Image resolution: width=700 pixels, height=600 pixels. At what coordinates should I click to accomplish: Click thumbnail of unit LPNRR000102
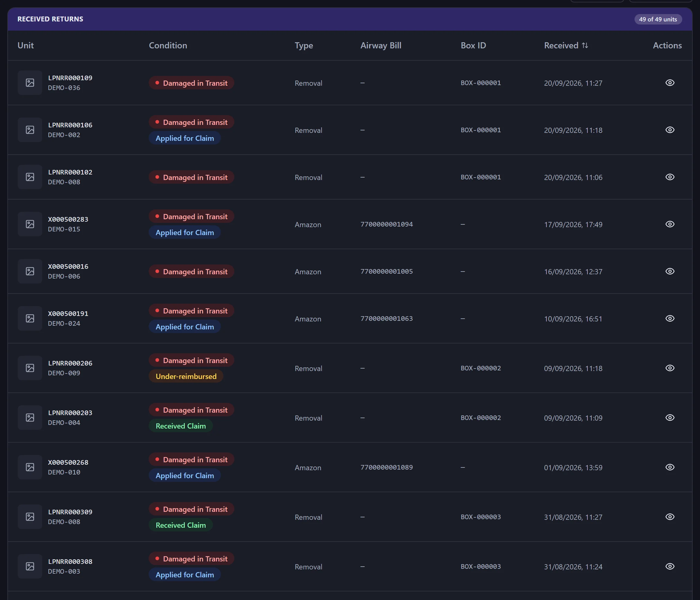click(x=30, y=177)
